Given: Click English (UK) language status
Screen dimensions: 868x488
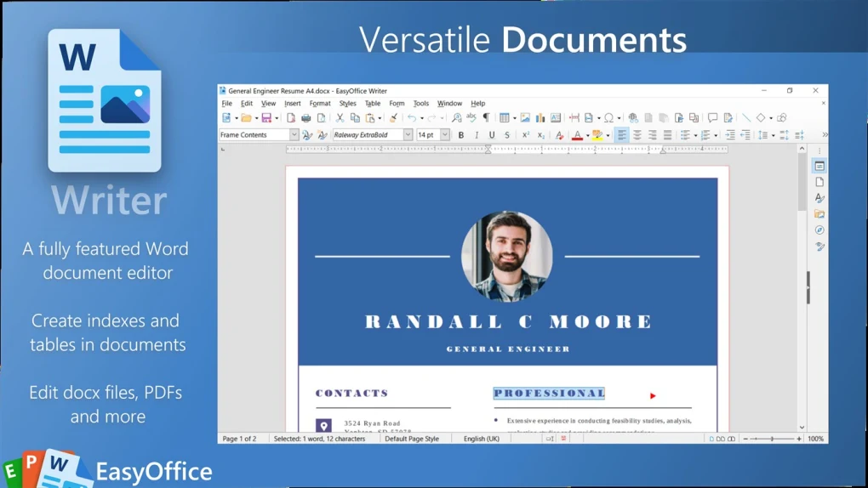Looking at the screenshot, I should coord(481,439).
